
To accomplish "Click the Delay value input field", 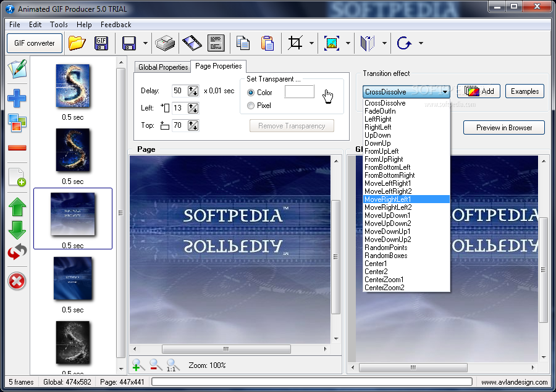I will [179, 91].
